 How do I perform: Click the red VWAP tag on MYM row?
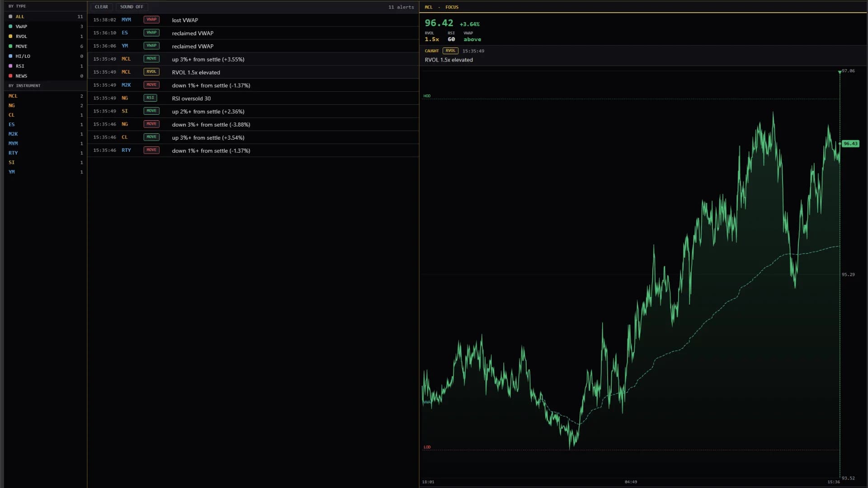151,19
